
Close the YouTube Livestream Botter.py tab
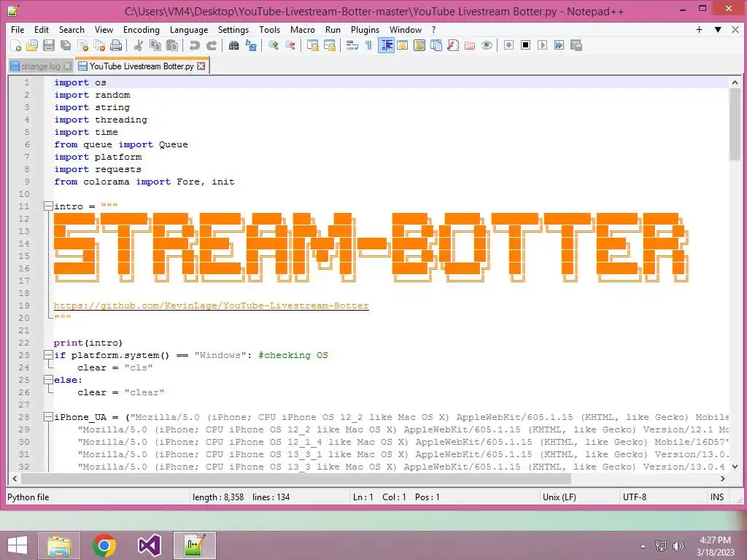pyautogui.click(x=201, y=66)
